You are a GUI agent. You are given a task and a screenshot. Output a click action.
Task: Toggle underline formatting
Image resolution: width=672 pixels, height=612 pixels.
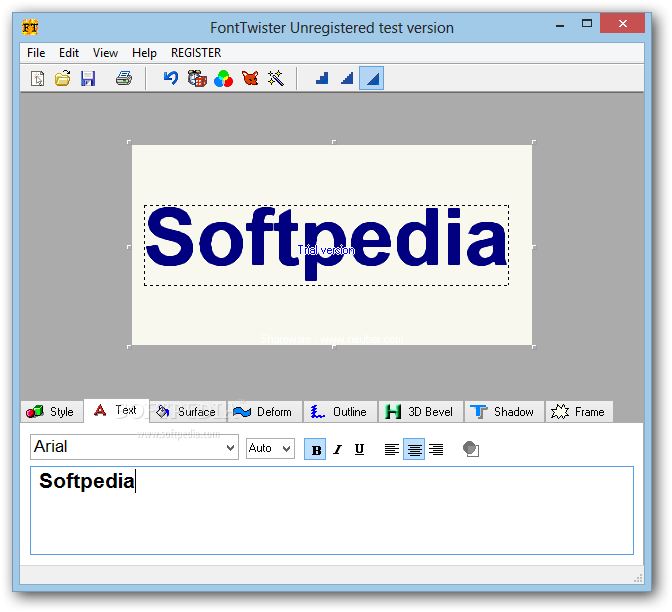(x=360, y=449)
